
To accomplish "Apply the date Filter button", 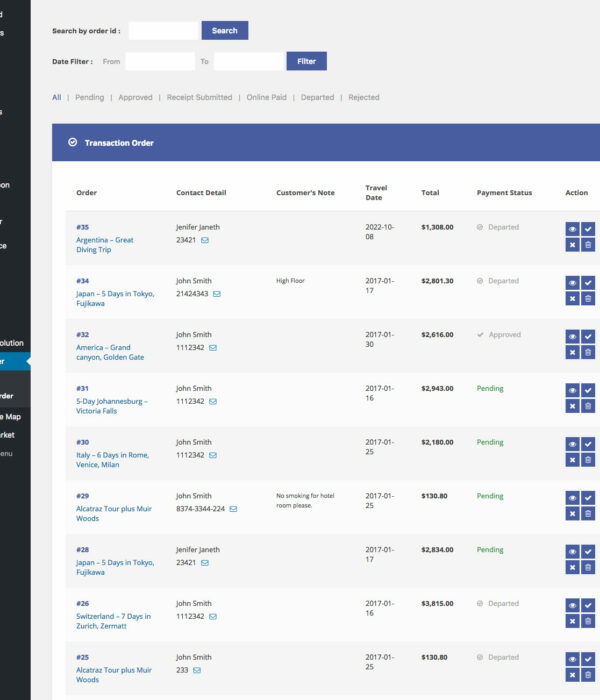I will 306,62.
